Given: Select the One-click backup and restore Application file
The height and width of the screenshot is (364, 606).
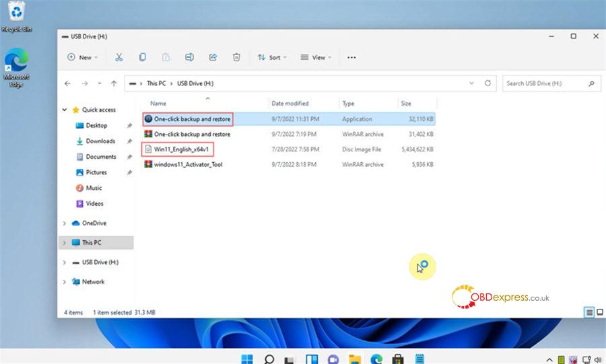Looking at the screenshot, I should coord(289,119).
